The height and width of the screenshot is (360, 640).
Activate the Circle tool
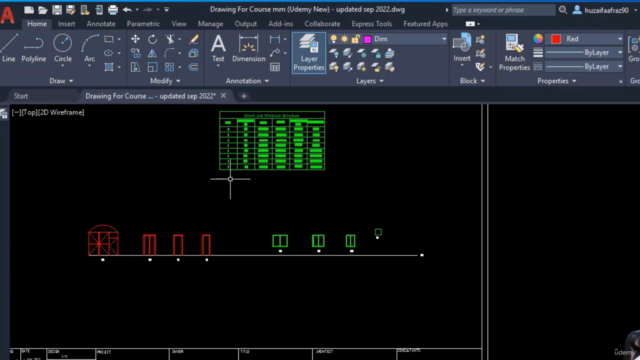(x=62, y=48)
